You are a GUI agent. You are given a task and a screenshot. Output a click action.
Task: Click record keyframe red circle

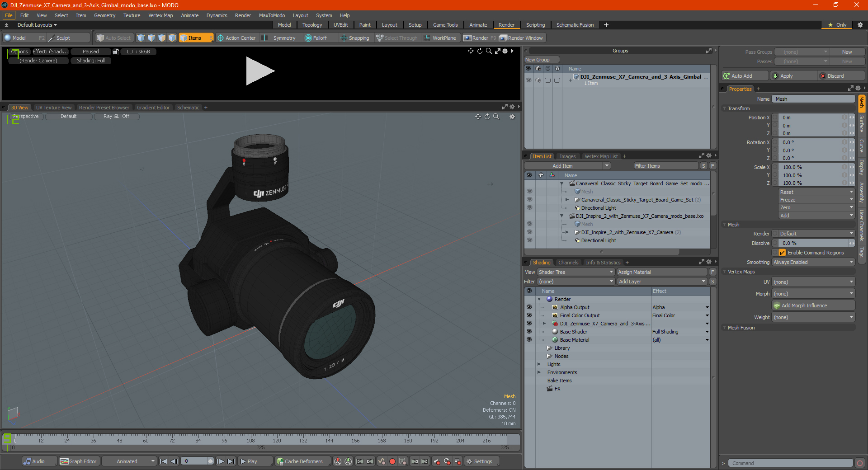(392, 461)
